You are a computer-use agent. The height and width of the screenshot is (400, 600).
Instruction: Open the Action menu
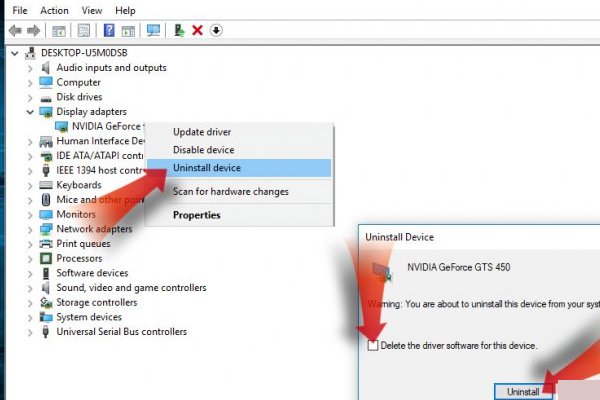click(54, 10)
